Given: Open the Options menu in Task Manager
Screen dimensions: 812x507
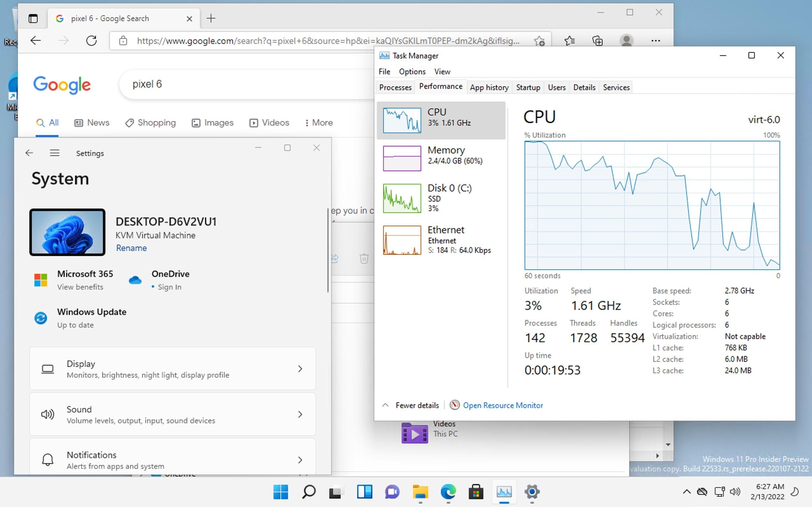Looking at the screenshot, I should (x=412, y=71).
